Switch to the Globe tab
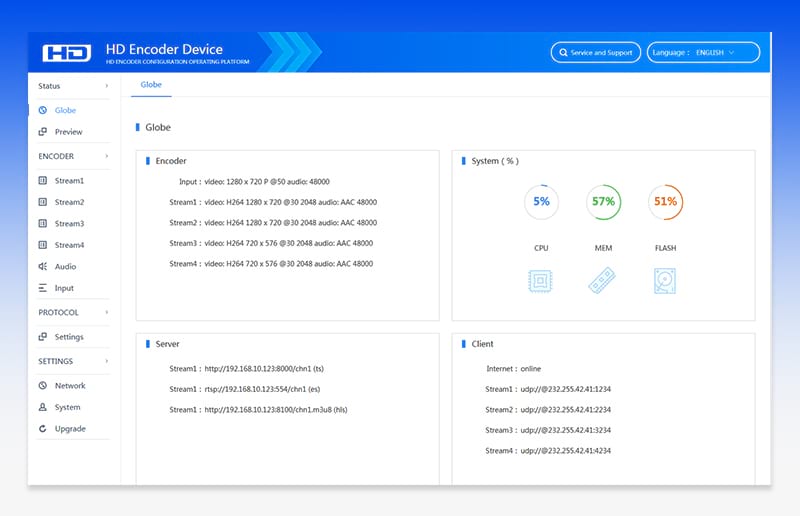 click(x=151, y=85)
